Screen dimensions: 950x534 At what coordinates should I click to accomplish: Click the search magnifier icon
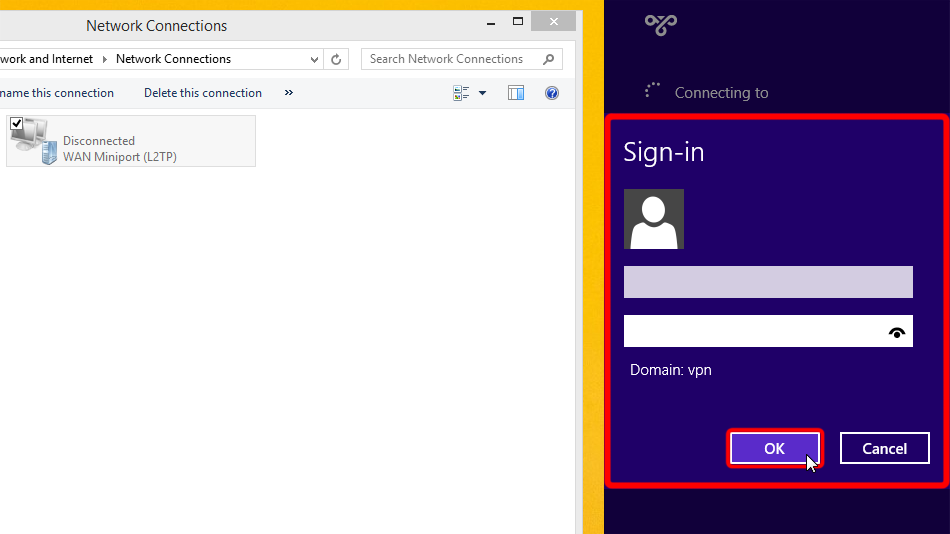[x=548, y=59]
